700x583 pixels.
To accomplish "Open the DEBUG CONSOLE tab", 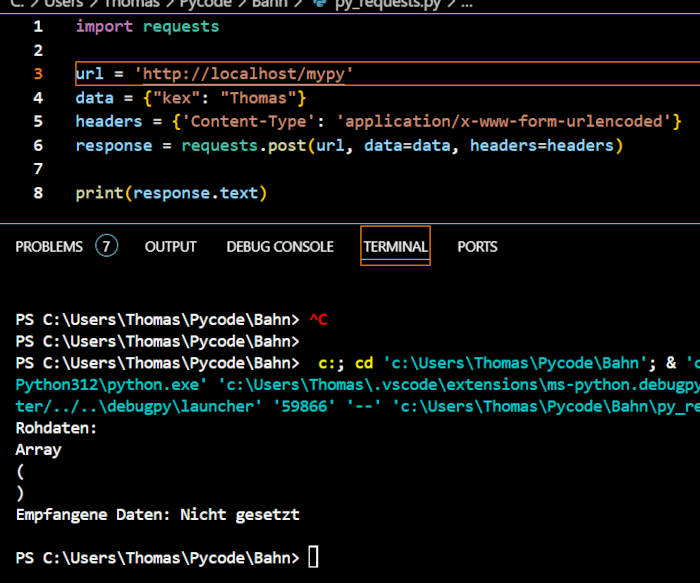I will pyautogui.click(x=280, y=246).
